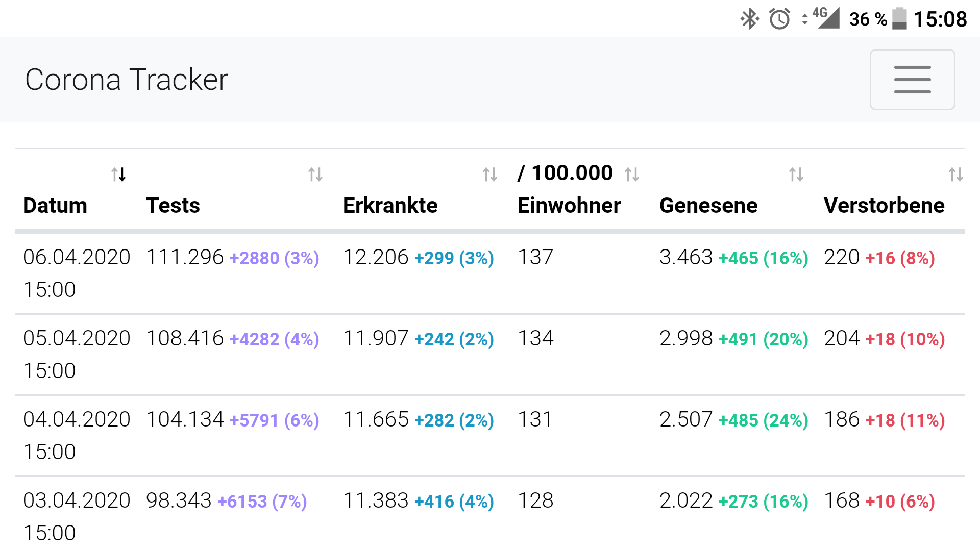Image resolution: width=980 pixels, height=551 pixels.
Task: Tap the alarm clock status icon
Action: (780, 19)
